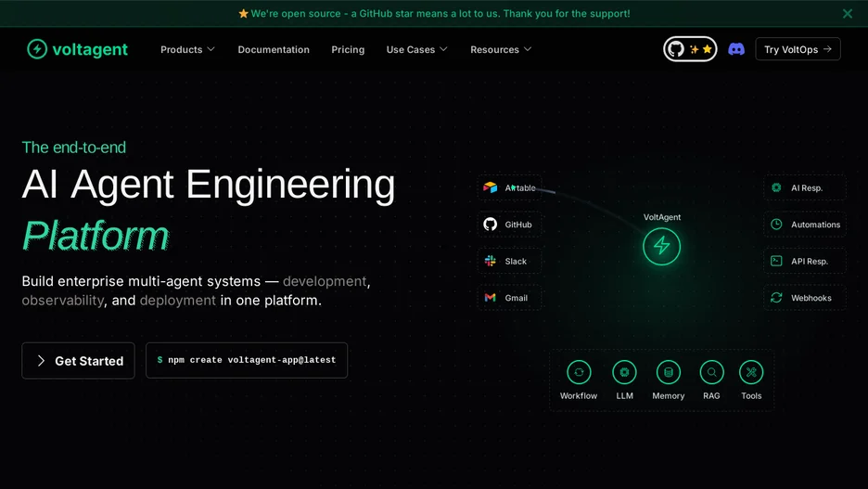
Task: Click the 'Platform' italic heading text
Action: coord(96,236)
